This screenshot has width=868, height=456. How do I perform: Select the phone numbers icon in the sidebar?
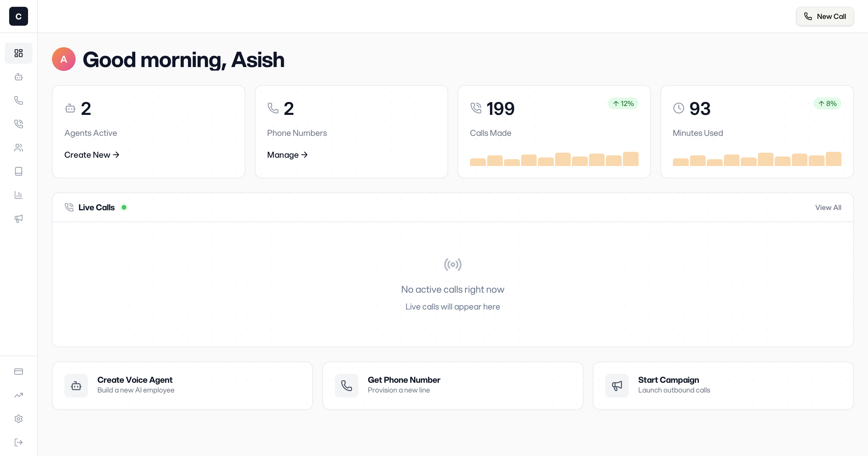click(19, 100)
